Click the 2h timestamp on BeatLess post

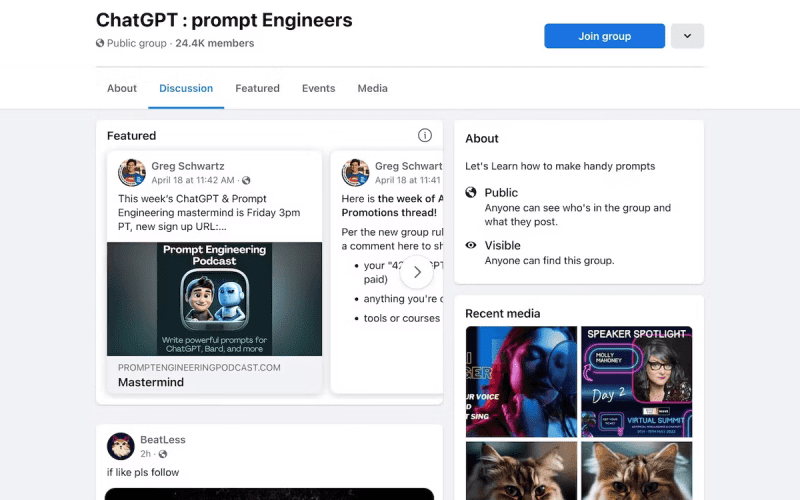[x=145, y=454]
